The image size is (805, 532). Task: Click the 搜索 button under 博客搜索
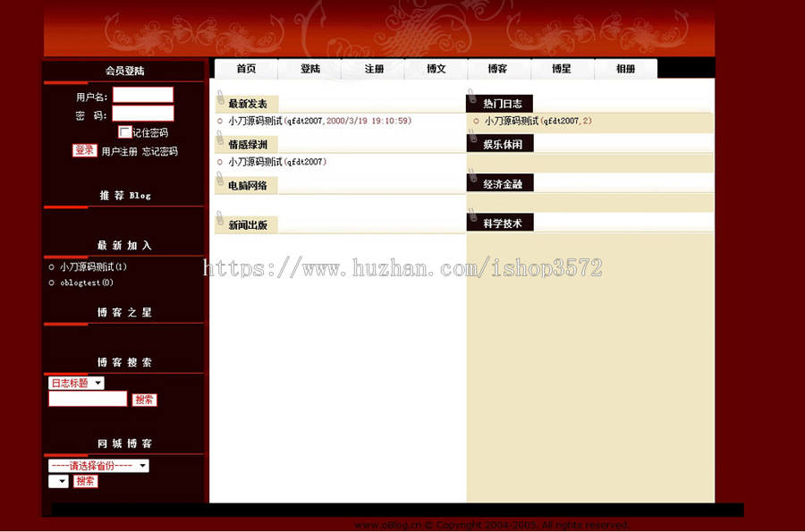point(144,399)
